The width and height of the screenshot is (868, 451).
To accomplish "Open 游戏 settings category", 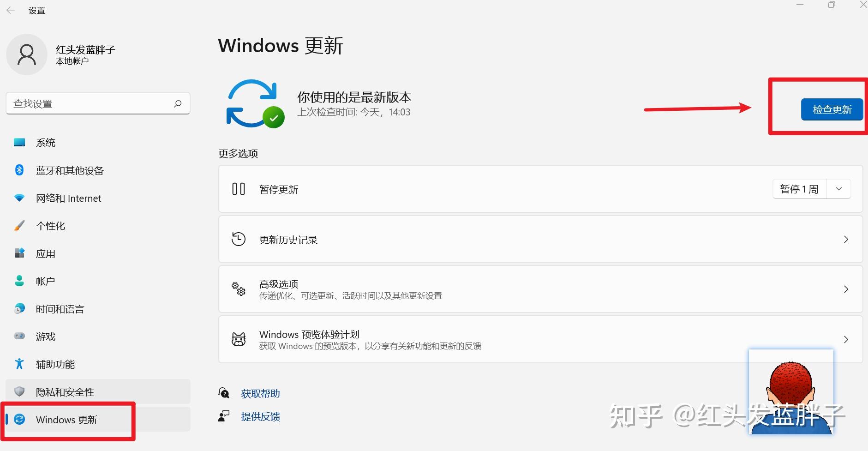I will pyautogui.click(x=98, y=337).
